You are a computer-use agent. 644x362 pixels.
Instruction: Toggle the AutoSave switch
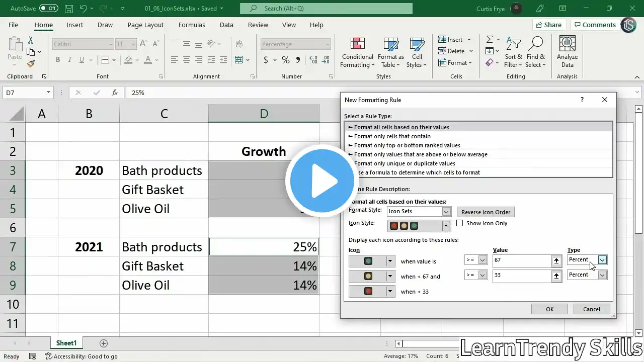point(48,9)
